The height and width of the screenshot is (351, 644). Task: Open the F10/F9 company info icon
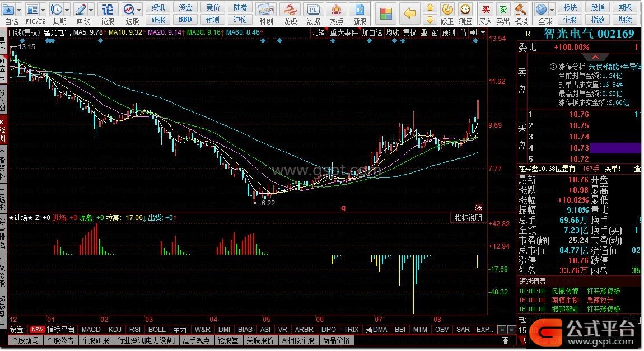pyautogui.click(x=32, y=10)
